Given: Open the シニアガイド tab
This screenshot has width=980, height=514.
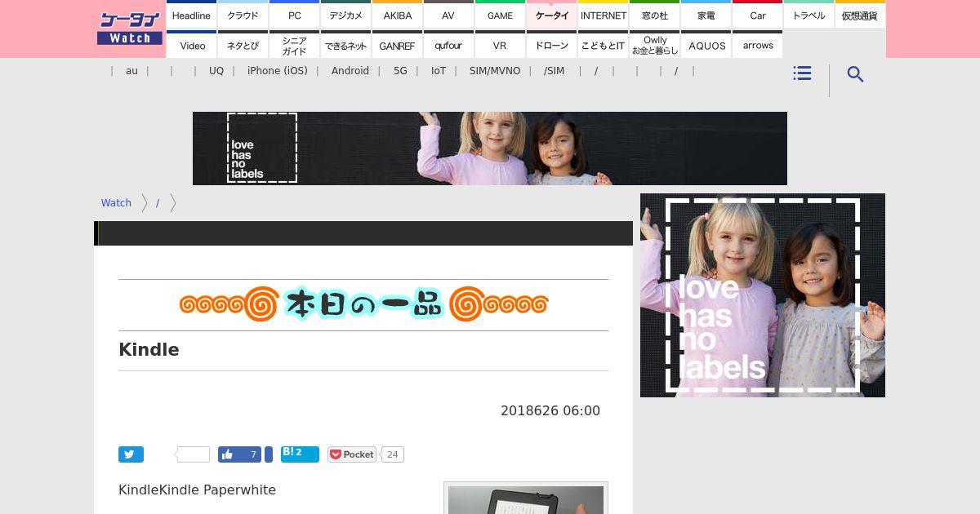Looking at the screenshot, I should [294, 44].
